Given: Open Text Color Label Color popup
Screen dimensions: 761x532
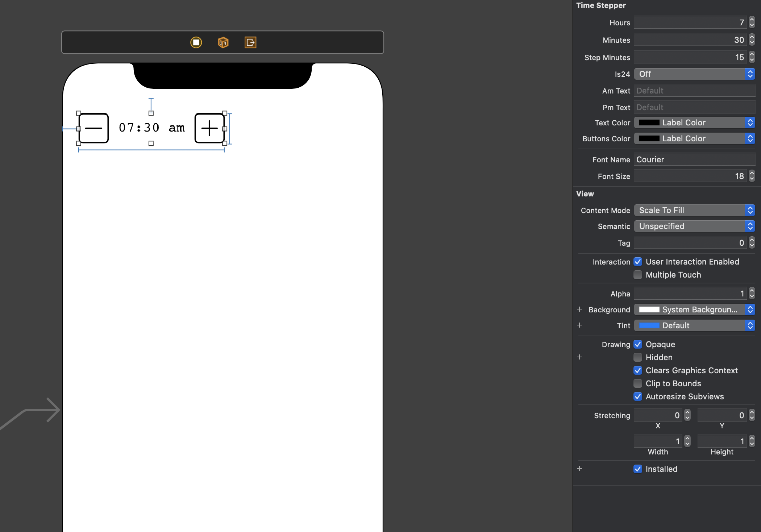Looking at the screenshot, I should click(694, 122).
